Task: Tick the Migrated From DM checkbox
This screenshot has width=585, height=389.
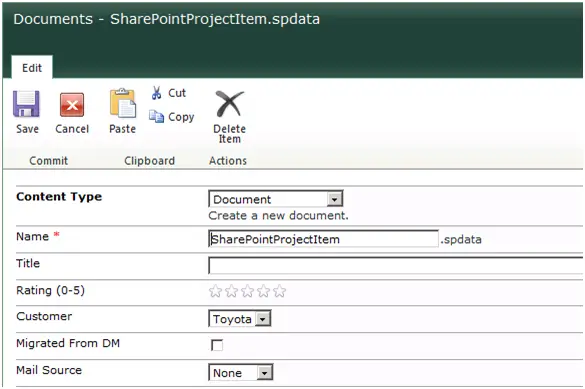Action: coord(217,345)
